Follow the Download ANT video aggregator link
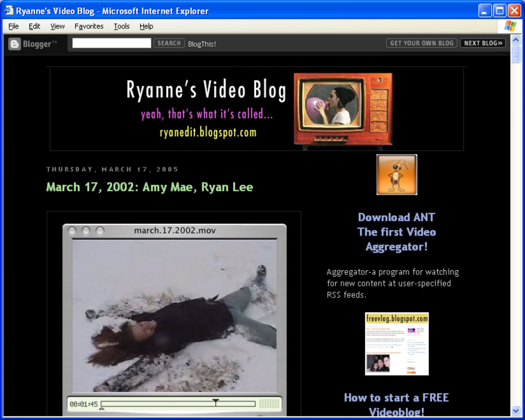525x420 pixels. 397,232
